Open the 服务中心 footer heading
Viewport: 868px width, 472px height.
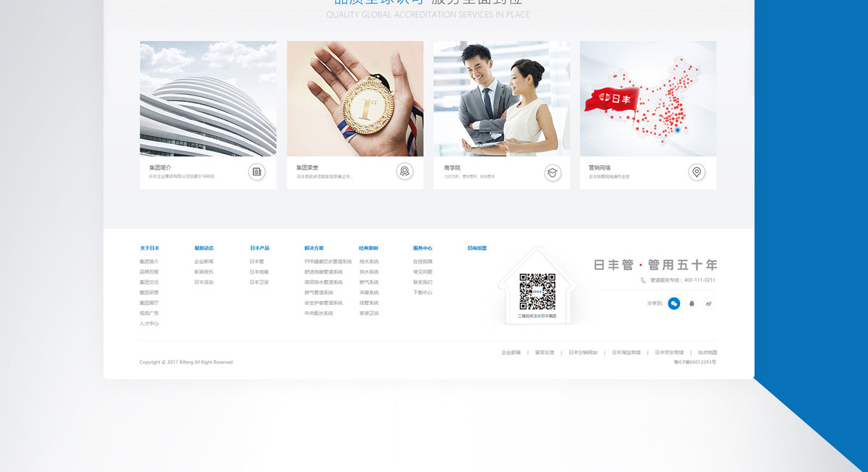pos(423,248)
